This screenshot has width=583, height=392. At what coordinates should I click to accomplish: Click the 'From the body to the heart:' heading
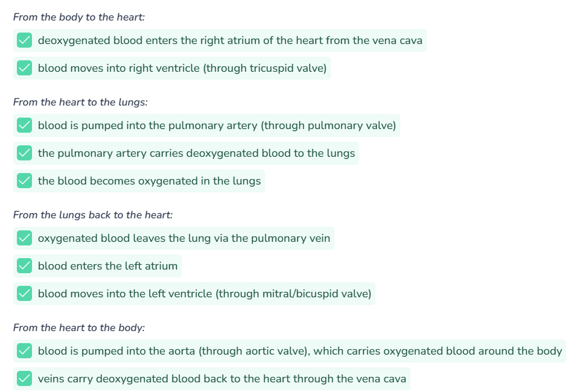point(79,17)
